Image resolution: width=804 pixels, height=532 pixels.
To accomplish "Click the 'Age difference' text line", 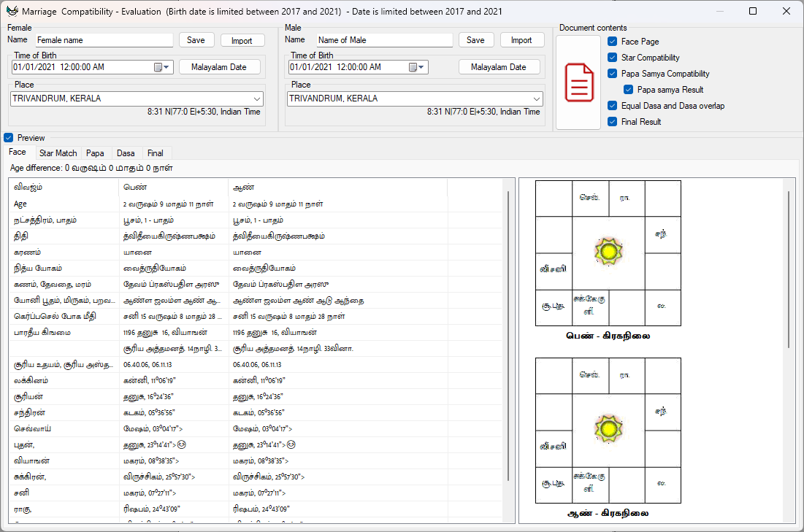I will pos(91,168).
